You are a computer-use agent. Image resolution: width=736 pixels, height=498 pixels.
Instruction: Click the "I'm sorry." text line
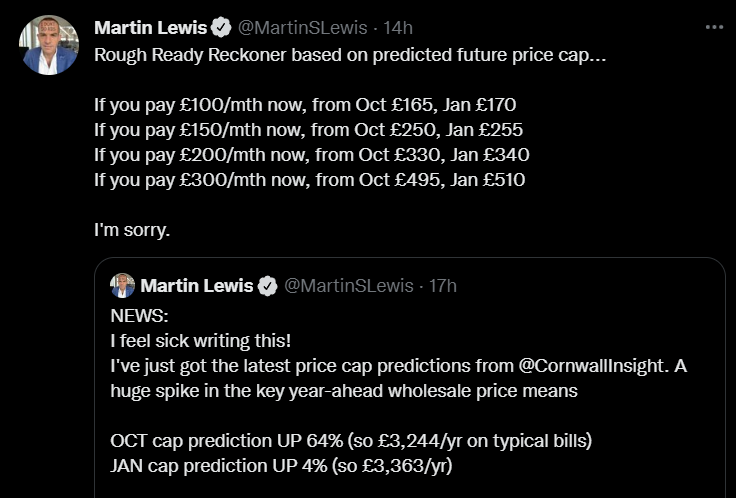click(x=133, y=229)
